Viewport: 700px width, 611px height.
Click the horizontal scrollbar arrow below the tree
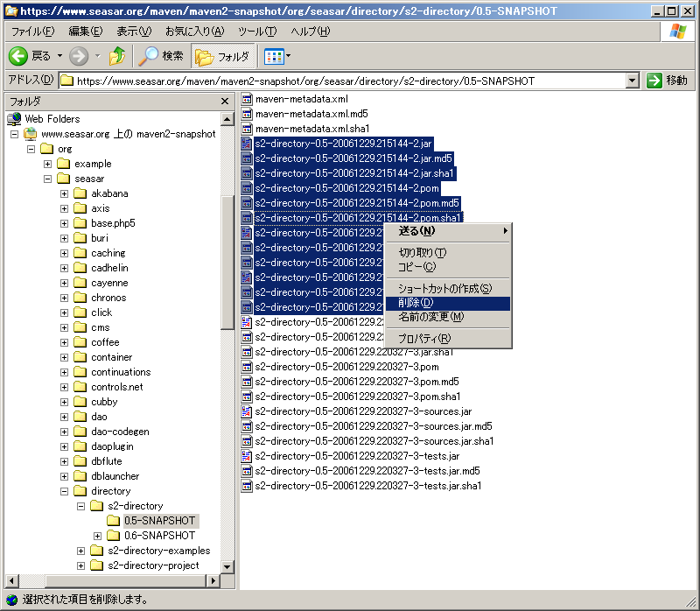click(x=10, y=579)
